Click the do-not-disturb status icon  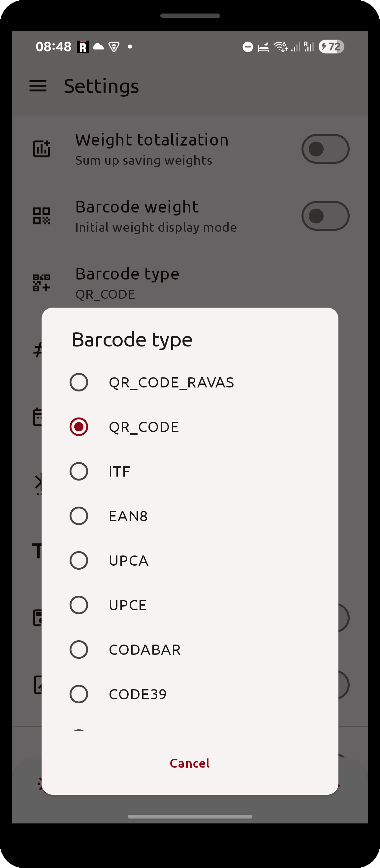248,47
